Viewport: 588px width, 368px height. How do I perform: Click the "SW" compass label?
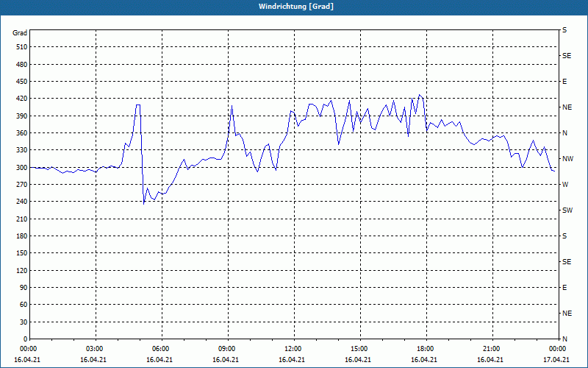[567, 210]
